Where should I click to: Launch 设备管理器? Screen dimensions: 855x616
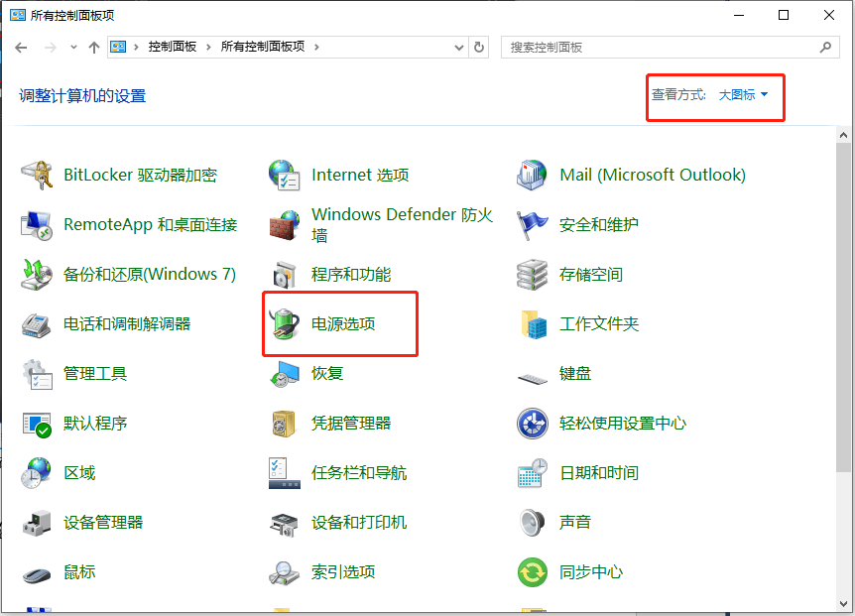pos(104,522)
